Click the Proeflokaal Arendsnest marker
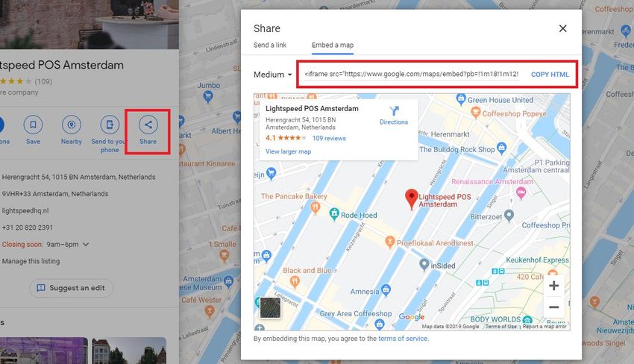This screenshot has height=364, width=634. click(390, 242)
